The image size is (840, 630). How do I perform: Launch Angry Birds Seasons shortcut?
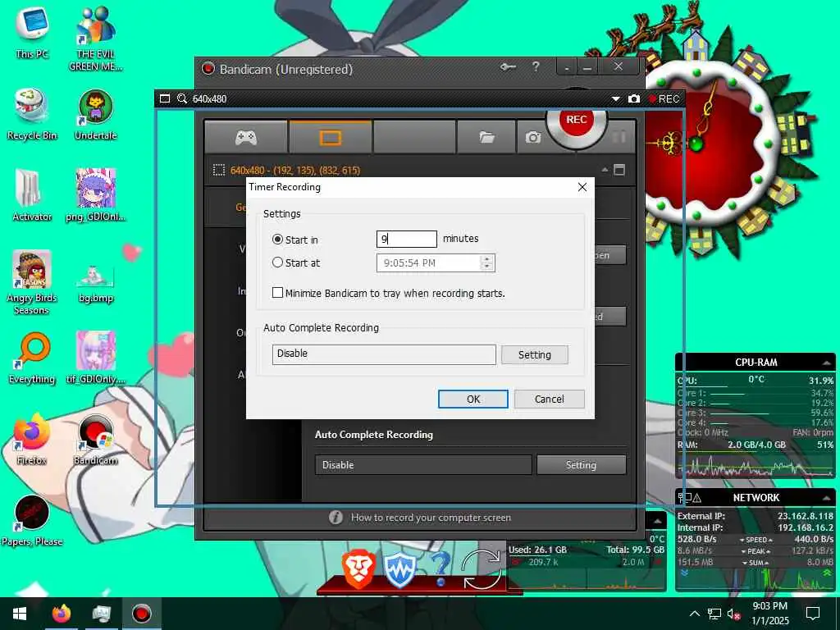pyautogui.click(x=32, y=283)
